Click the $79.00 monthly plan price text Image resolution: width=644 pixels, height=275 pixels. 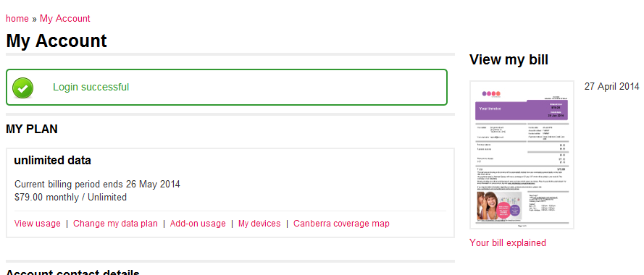click(x=70, y=198)
